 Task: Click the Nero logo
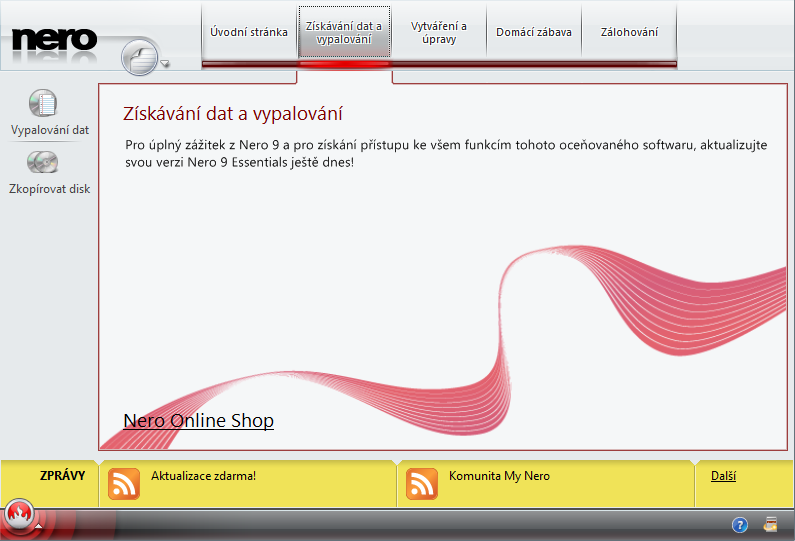54,39
